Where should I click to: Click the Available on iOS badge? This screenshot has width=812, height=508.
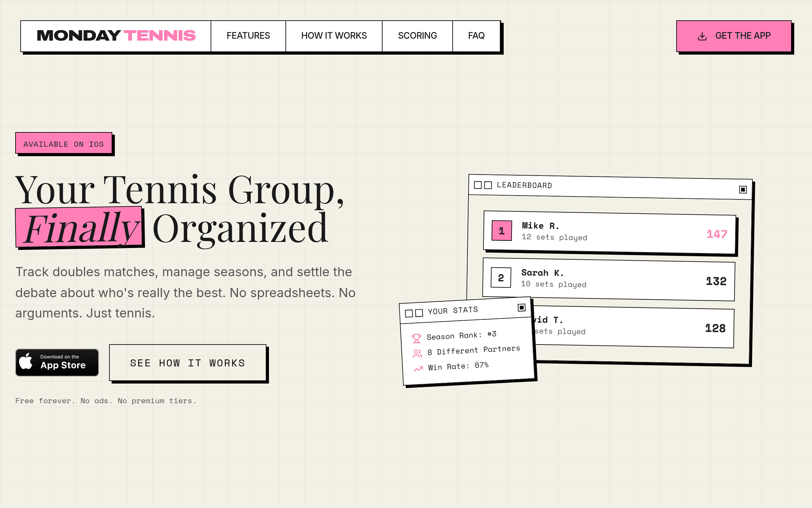click(x=64, y=143)
